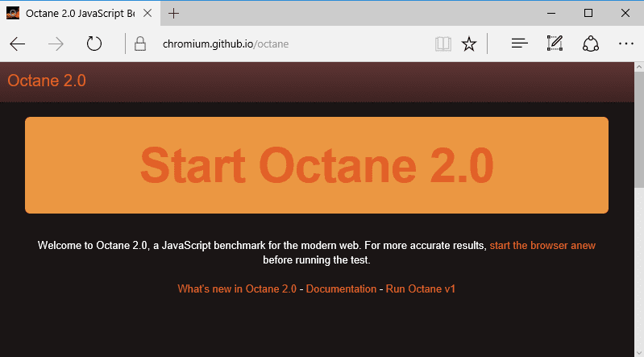Go back using the back arrow
Image resolution: width=644 pixels, height=357 pixels.
tap(17, 44)
